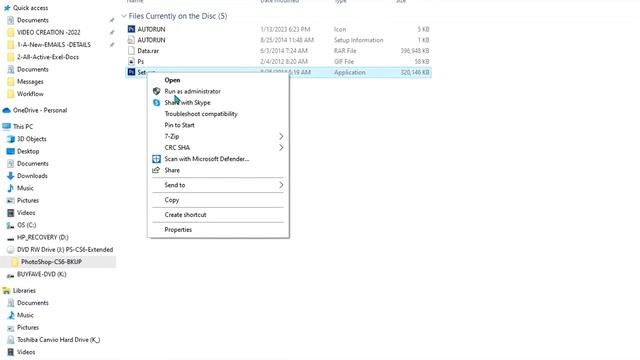Open Music under This PC
Viewport: 640px width, 360px height.
pos(25,188)
